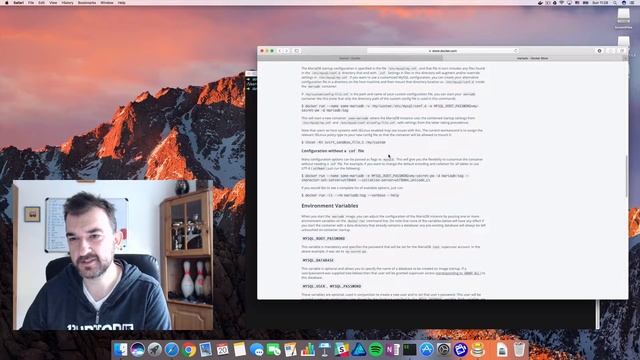This screenshot has height=360, width=640.
Task: Open Notification Center in menu bar
Action: point(632,2)
